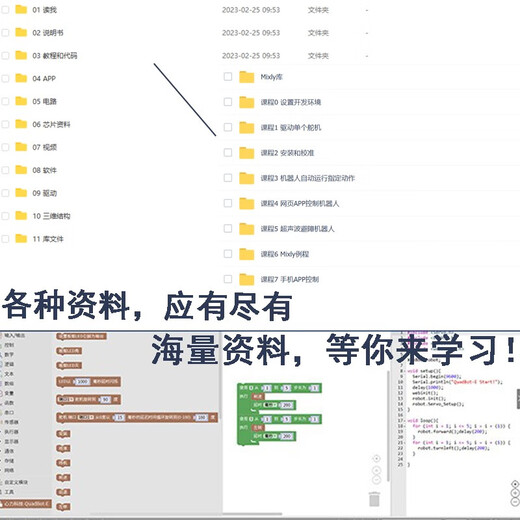The image size is (520, 520).
Task: Open the 课程4 网页APP控制机器人 folder name
Action: [300, 203]
